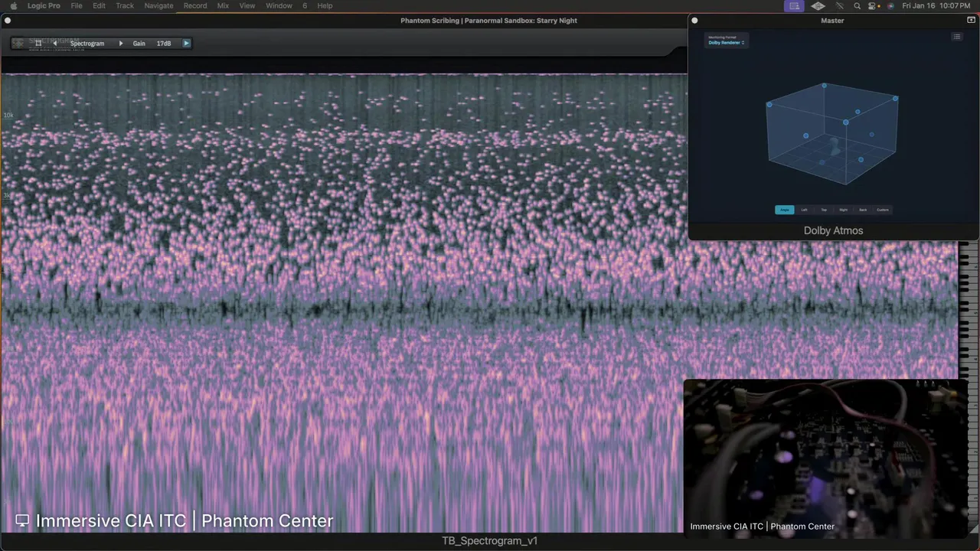980x551 pixels.
Task: Open the Logic Pro menu
Action: click(x=44, y=5)
